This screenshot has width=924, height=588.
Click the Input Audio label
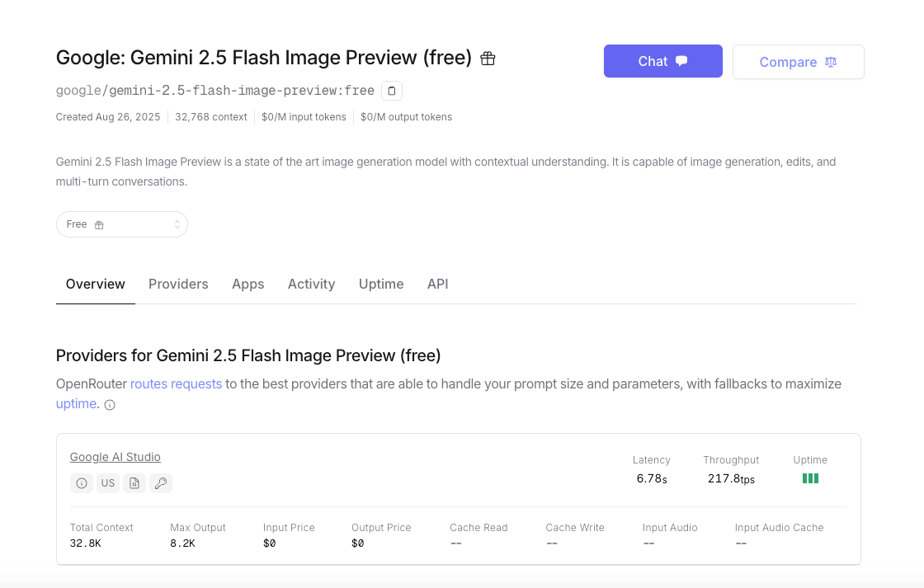point(670,528)
